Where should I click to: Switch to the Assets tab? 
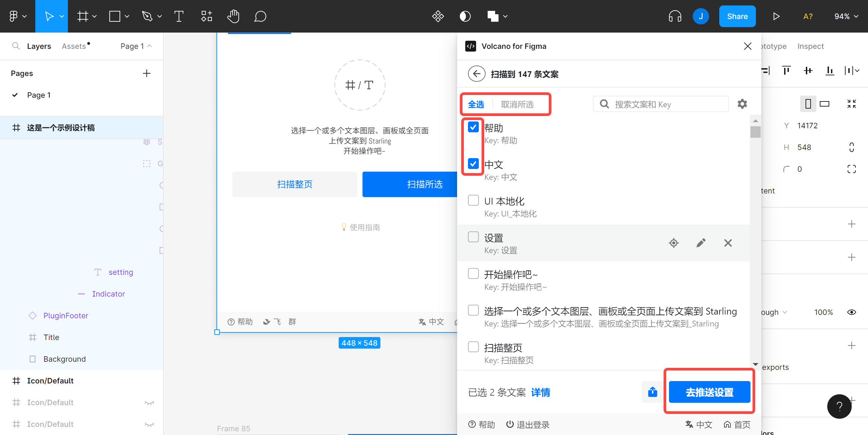pos(74,46)
